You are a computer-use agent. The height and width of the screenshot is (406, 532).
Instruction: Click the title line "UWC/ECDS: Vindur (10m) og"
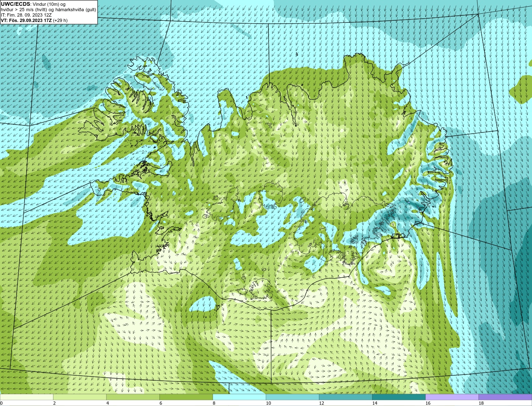(33, 4)
